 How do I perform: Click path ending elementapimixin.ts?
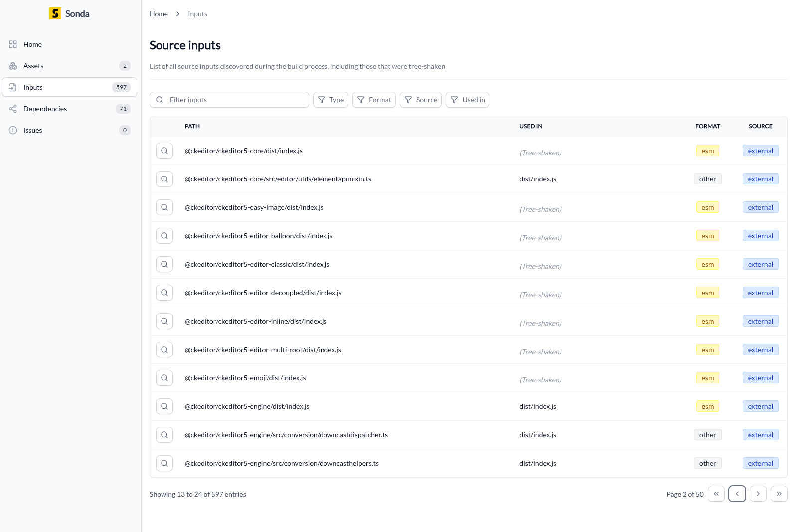click(278, 179)
